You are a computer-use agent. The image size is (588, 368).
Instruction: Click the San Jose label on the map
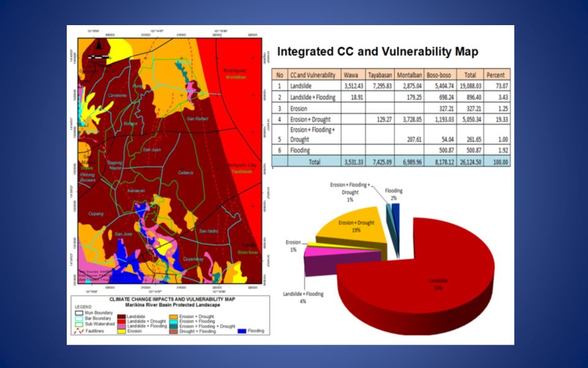pyautogui.click(x=123, y=234)
